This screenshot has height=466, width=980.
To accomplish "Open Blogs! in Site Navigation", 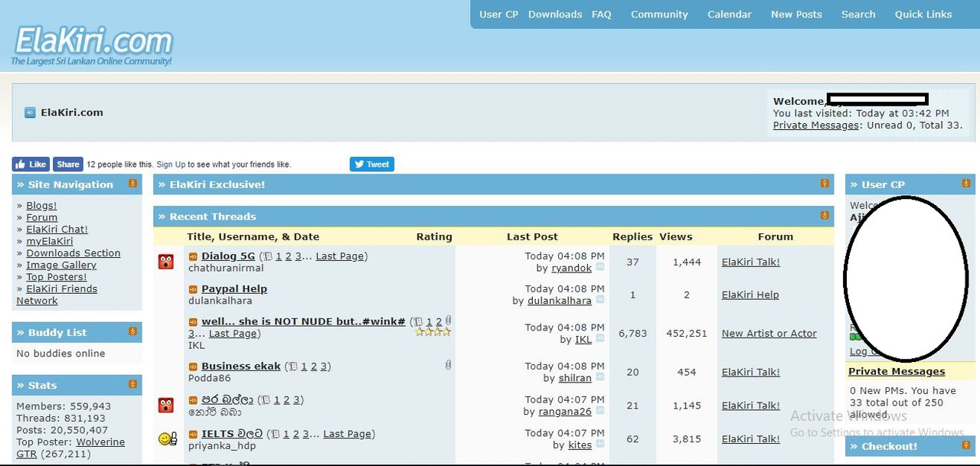I will (x=41, y=206).
